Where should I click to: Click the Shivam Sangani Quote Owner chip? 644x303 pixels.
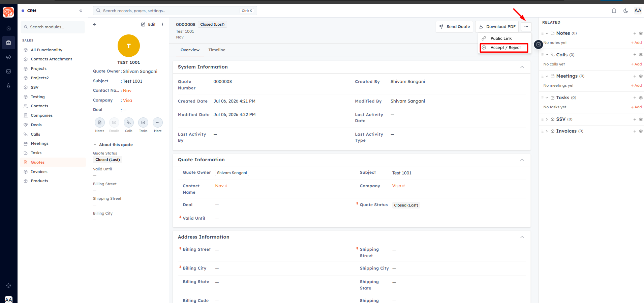point(232,173)
